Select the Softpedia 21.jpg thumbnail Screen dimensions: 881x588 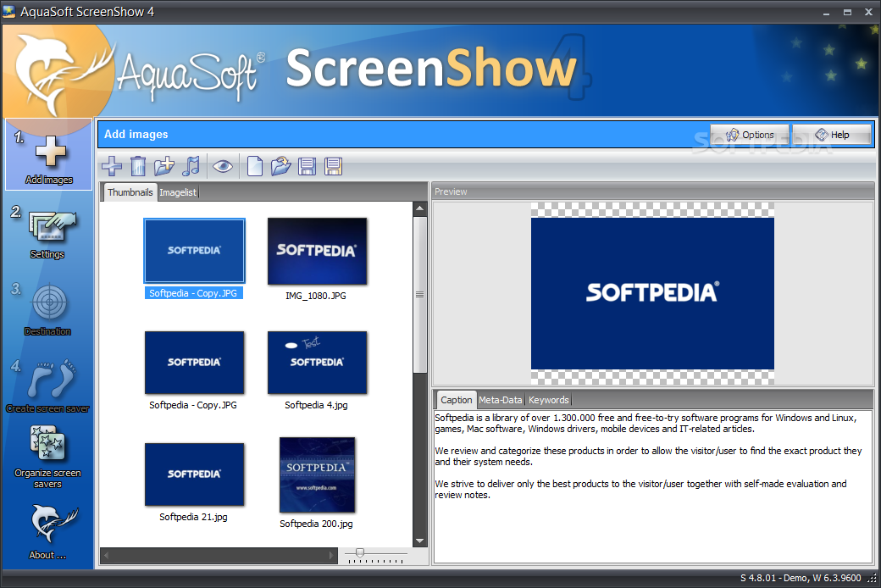click(194, 474)
